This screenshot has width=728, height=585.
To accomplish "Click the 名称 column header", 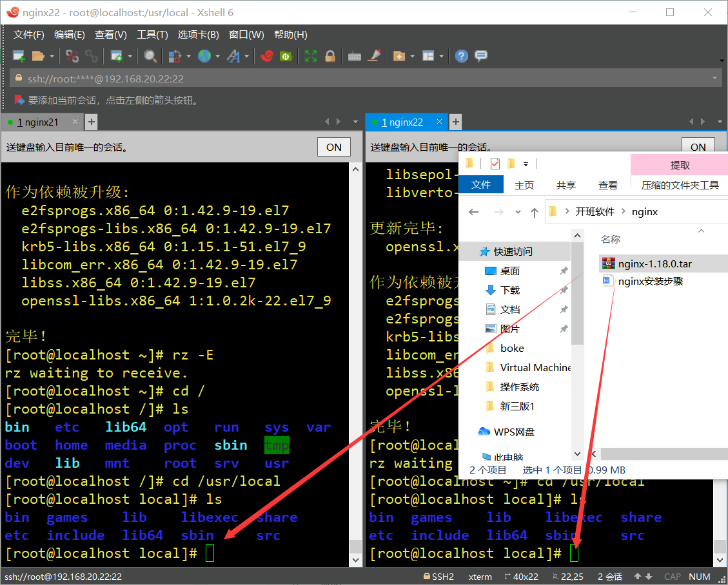I will pos(610,240).
